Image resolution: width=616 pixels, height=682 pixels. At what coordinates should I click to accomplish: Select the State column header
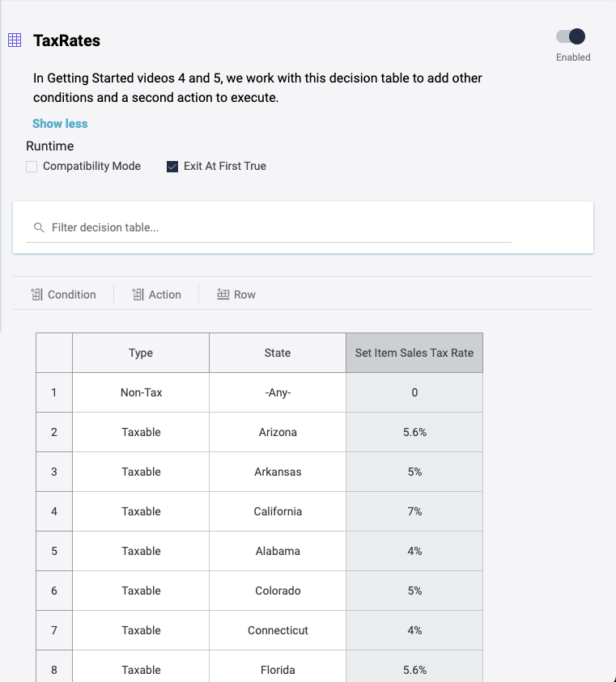278,353
